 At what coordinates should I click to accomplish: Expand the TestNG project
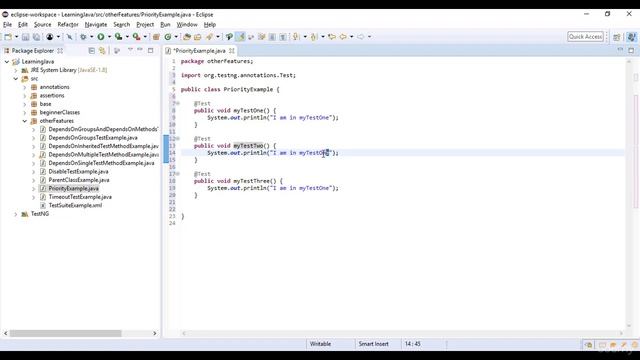16,214
